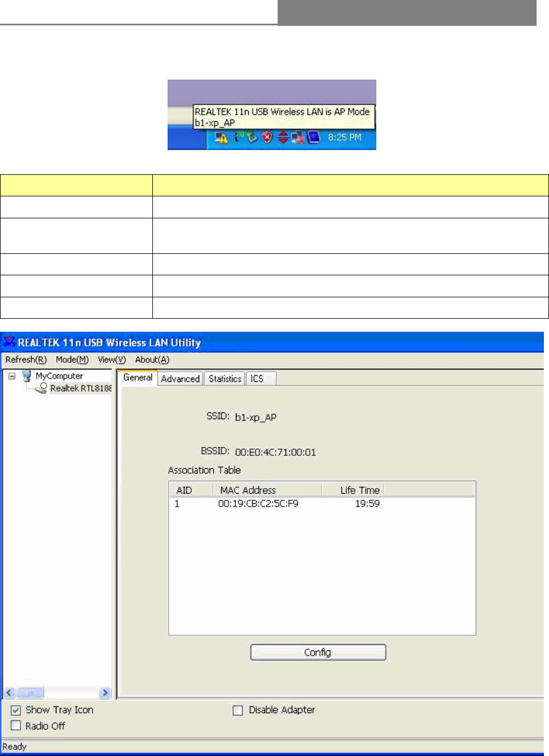Open the Refresh(R) menu
The width and height of the screenshot is (549, 756).
(26, 359)
